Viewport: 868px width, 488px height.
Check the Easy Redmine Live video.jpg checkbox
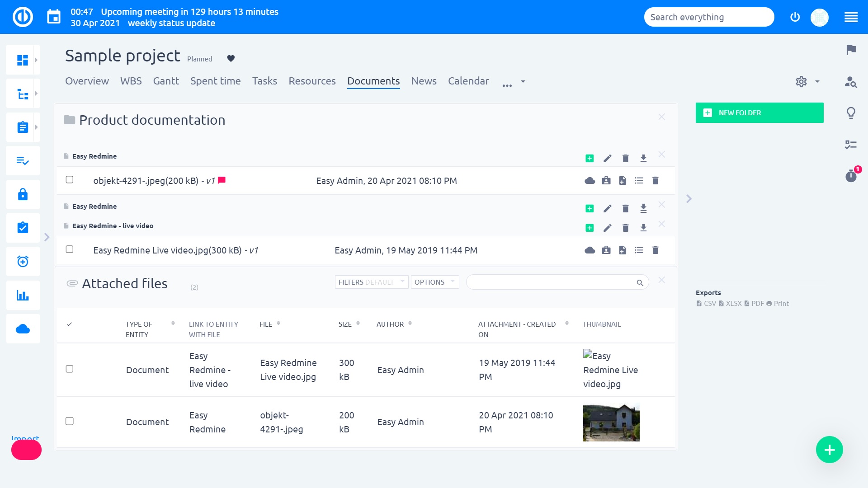tap(70, 249)
